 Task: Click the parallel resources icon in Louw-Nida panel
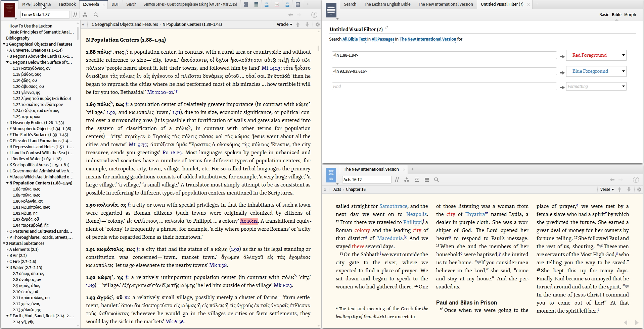[75, 15]
